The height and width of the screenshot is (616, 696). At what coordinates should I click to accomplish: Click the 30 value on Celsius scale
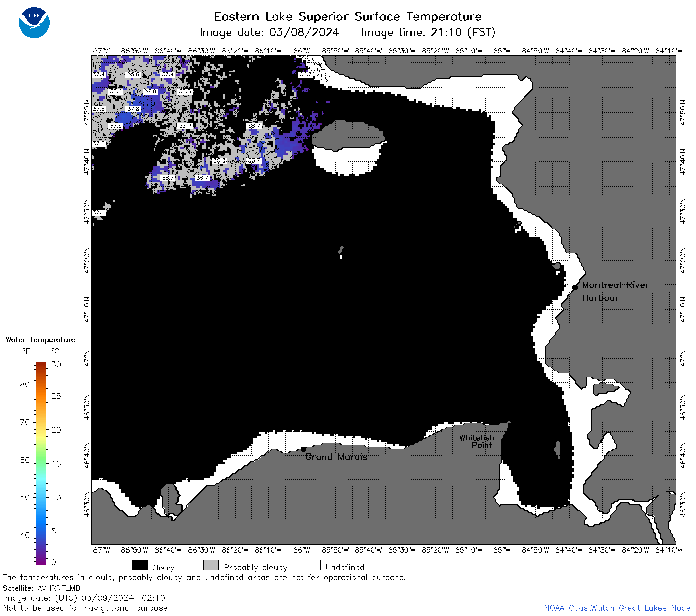coord(56,364)
